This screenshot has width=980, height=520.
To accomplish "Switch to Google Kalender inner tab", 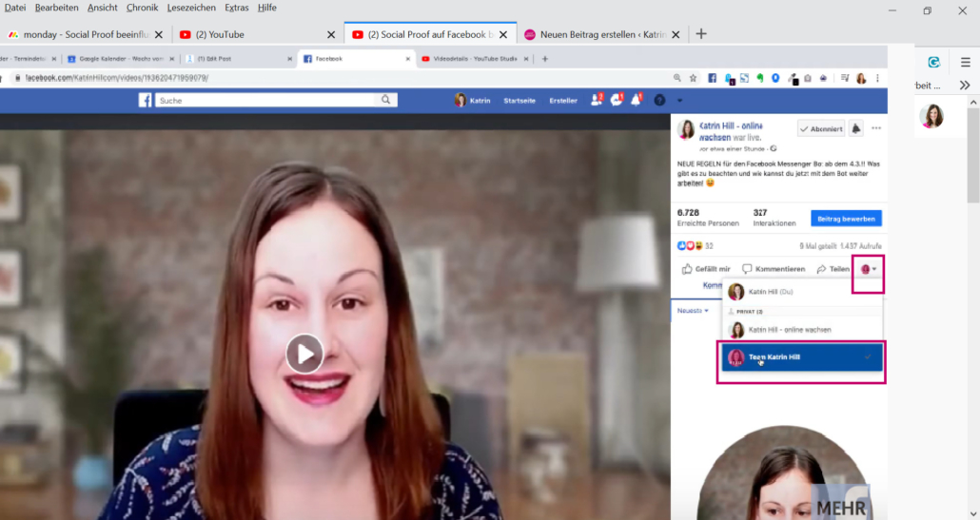I will pyautogui.click(x=121, y=59).
